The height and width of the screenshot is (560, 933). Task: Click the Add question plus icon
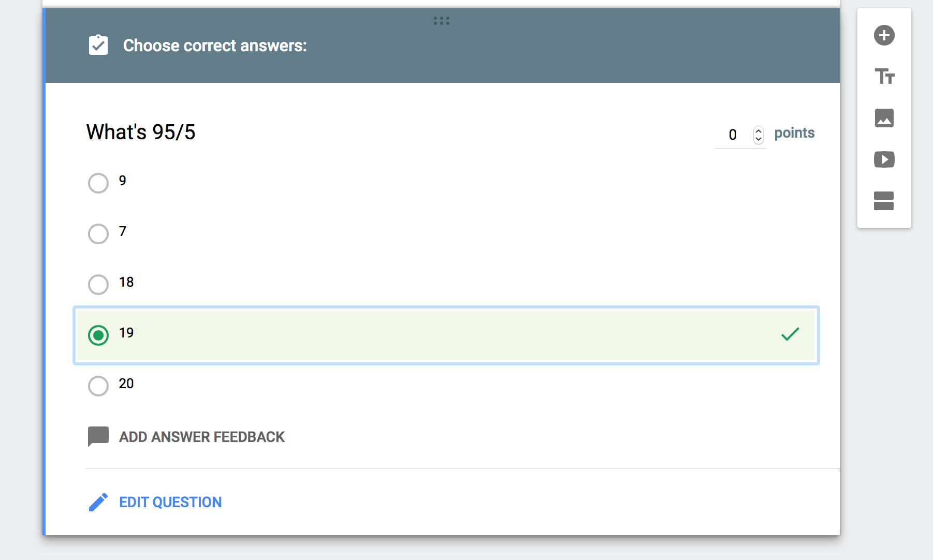[x=884, y=35]
